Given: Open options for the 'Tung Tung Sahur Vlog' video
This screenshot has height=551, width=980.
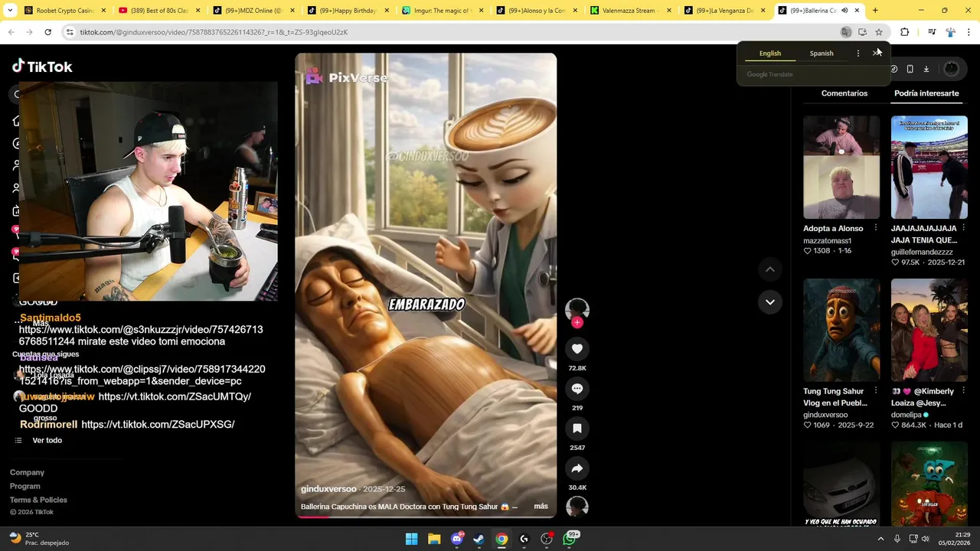Looking at the screenshot, I should click(x=876, y=391).
